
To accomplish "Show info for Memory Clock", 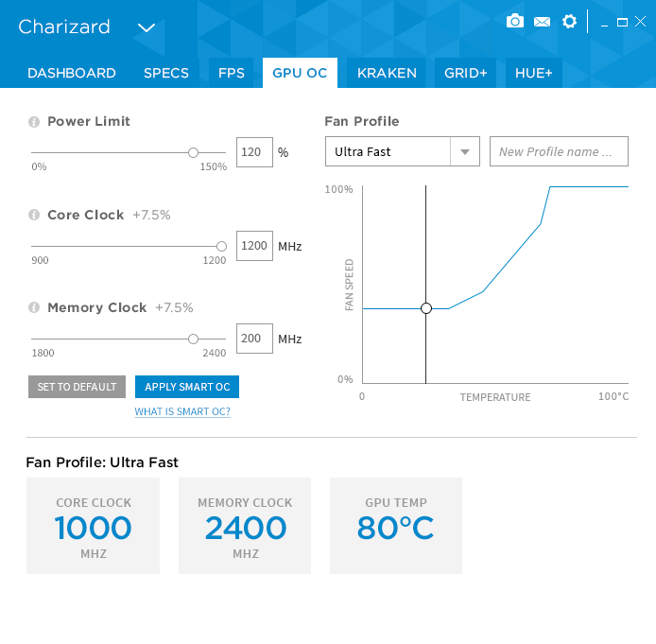I will pyautogui.click(x=34, y=307).
